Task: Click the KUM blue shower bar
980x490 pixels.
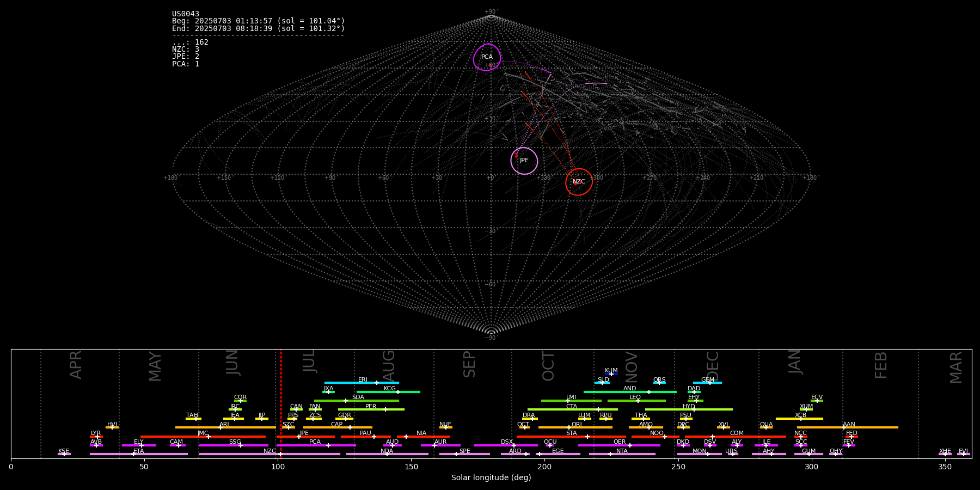Action: click(611, 374)
